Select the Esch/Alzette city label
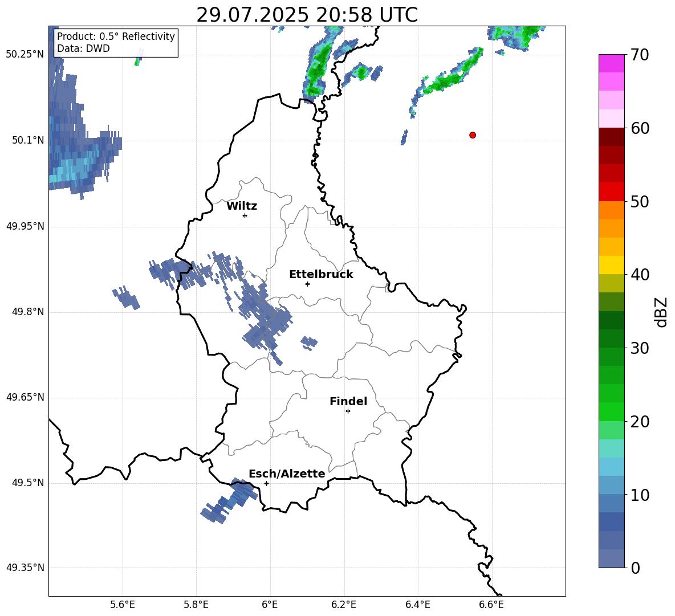This screenshot has height=616, width=675. [287, 474]
